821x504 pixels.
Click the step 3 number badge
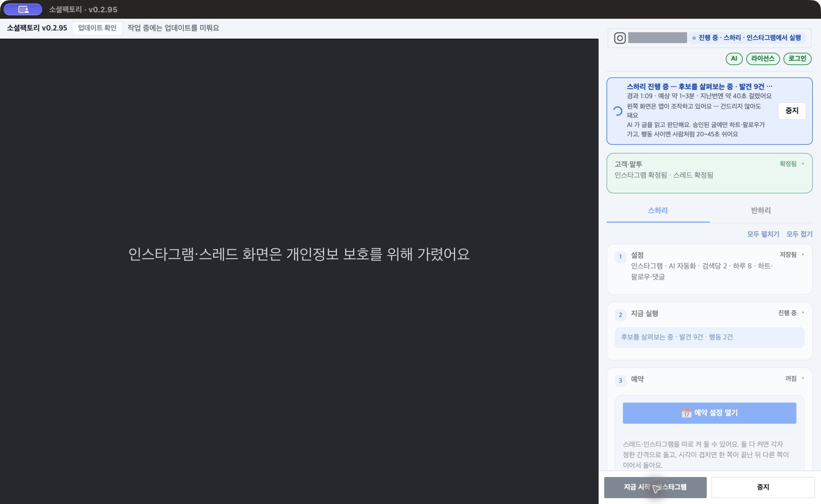pos(620,380)
